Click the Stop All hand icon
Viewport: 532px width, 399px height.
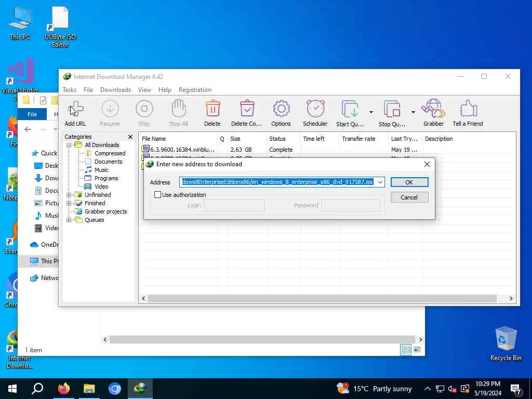click(x=179, y=109)
